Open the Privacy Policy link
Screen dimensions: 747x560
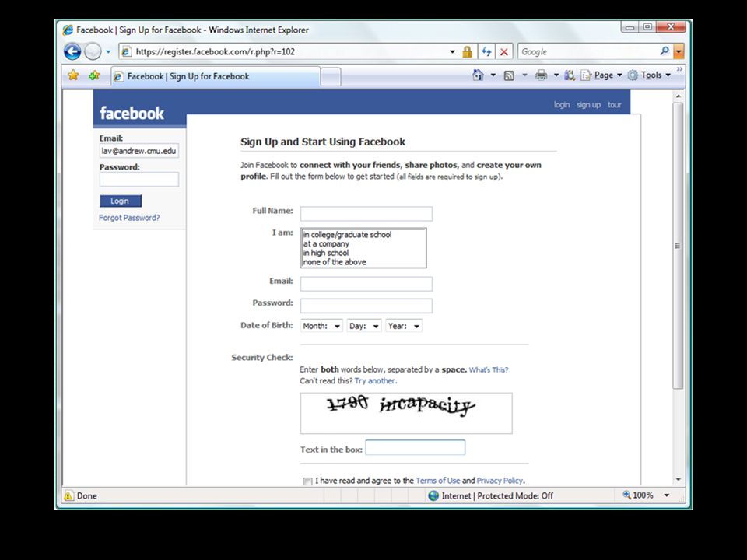click(500, 481)
